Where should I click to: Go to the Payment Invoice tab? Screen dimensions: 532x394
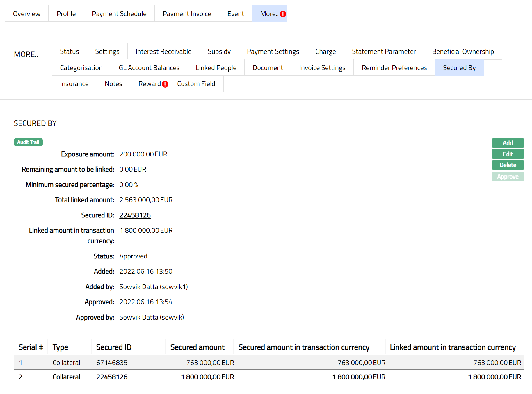point(187,14)
